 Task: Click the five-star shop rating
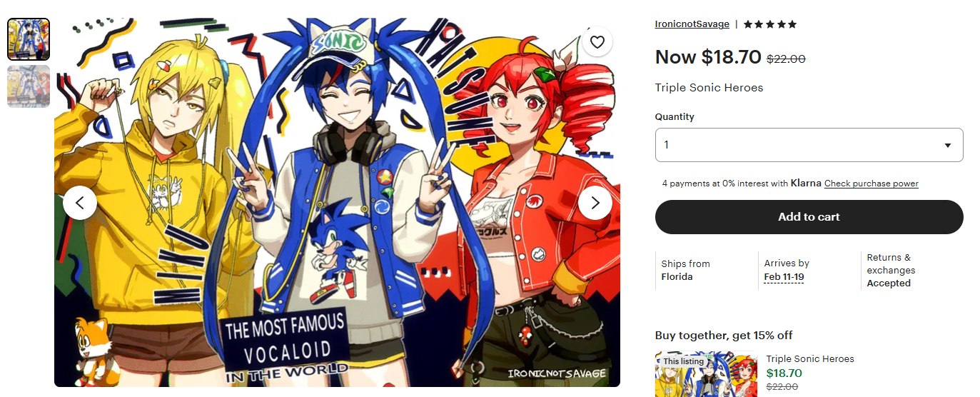pyautogui.click(x=769, y=24)
